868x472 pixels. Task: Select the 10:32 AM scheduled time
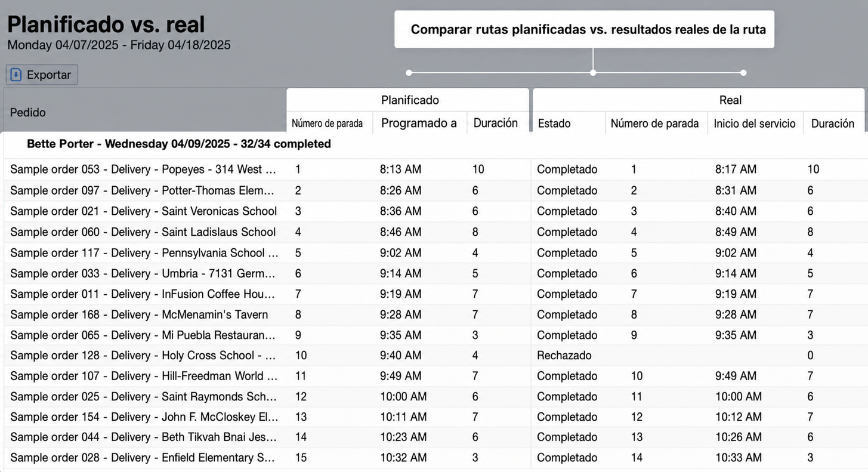coord(403,458)
